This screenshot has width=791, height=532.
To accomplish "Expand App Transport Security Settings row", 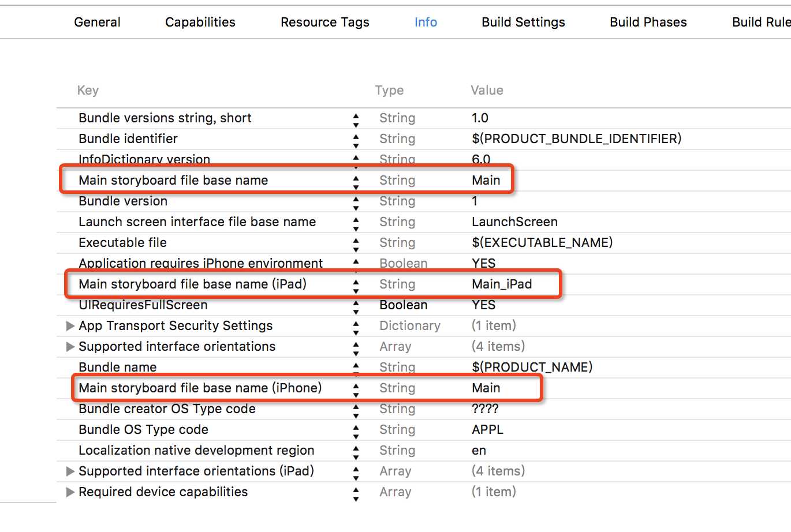I will pos(70,326).
